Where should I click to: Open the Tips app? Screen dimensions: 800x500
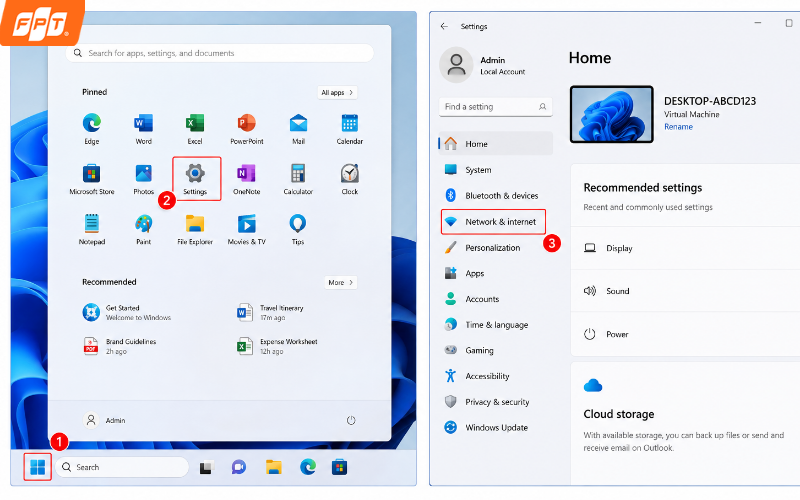tap(298, 229)
